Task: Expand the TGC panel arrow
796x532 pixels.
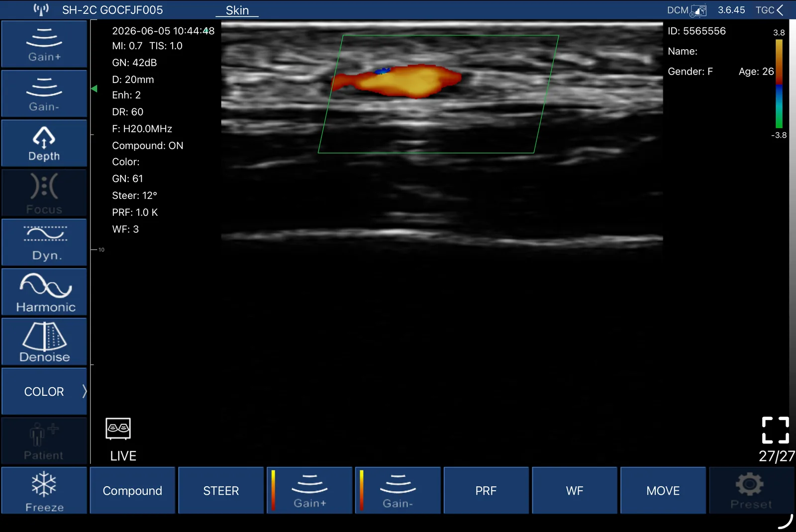Action: pos(780,10)
